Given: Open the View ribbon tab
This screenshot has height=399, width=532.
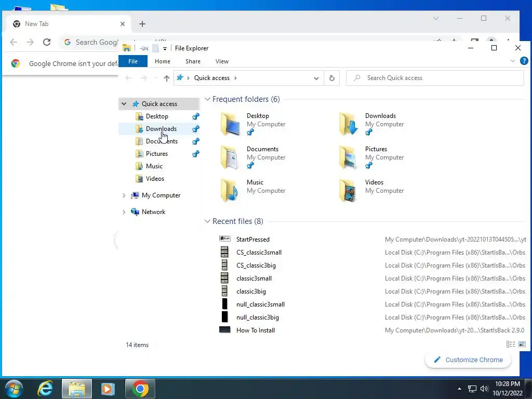Looking at the screenshot, I should [222, 61].
